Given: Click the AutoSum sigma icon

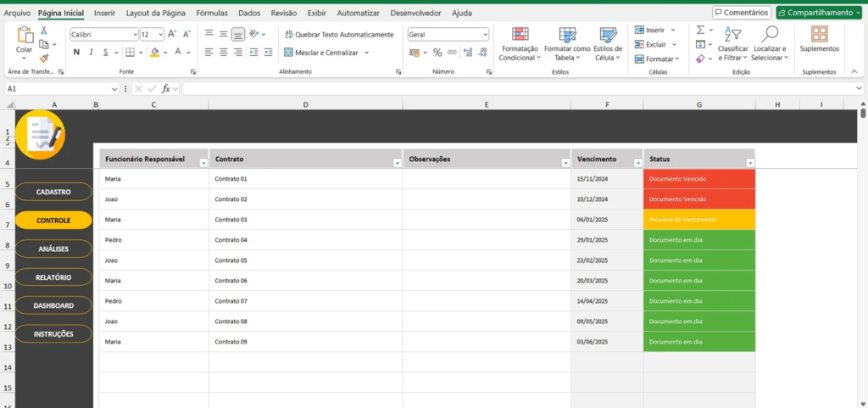Looking at the screenshot, I should coord(700,30).
